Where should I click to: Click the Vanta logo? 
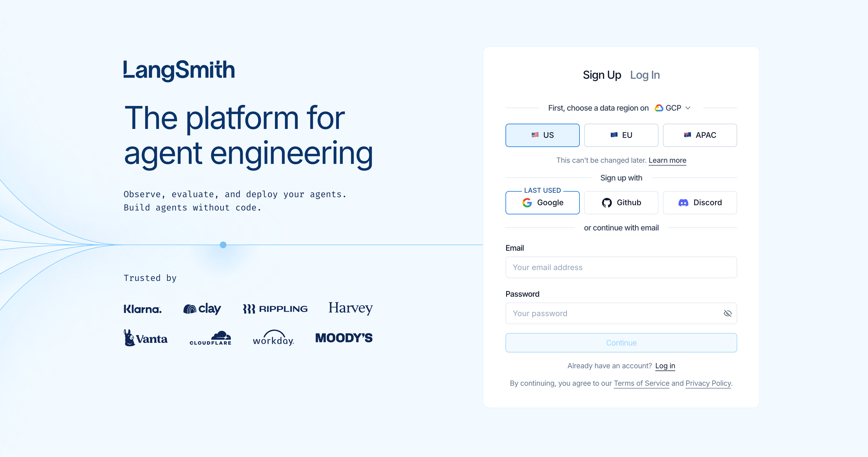145,338
